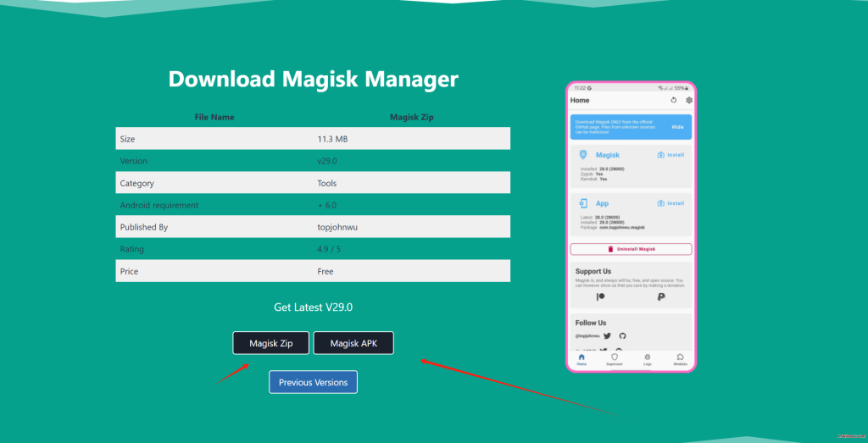
Task: Click the battery indicator in phone status bar
Action: 681,88
